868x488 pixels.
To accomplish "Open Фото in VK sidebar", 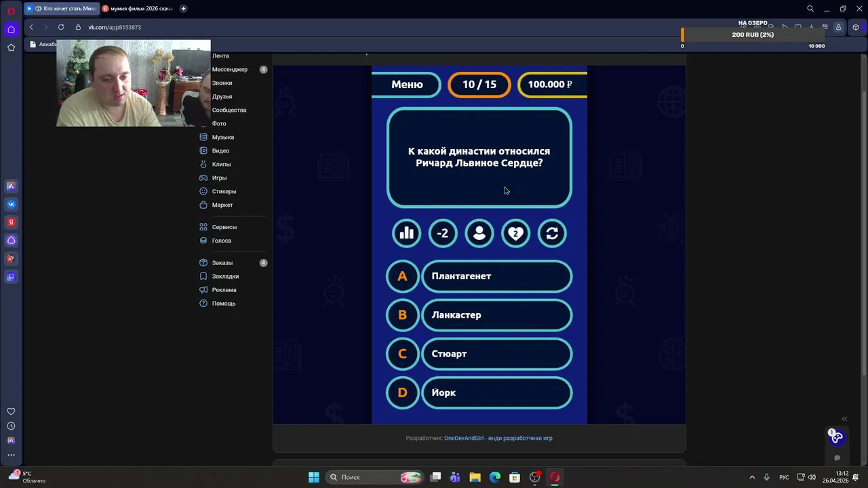I will click(218, 123).
